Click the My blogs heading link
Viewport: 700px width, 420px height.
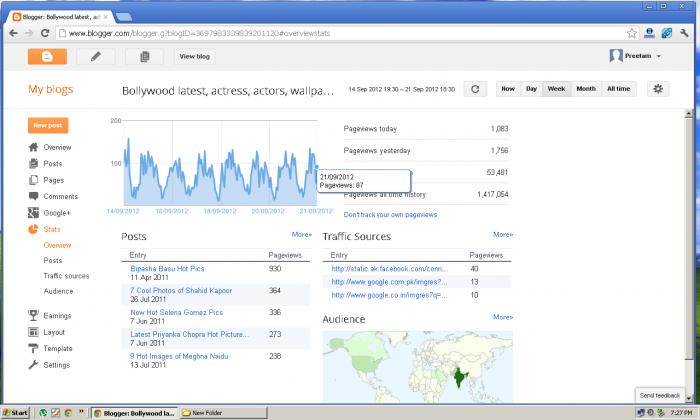pos(50,89)
